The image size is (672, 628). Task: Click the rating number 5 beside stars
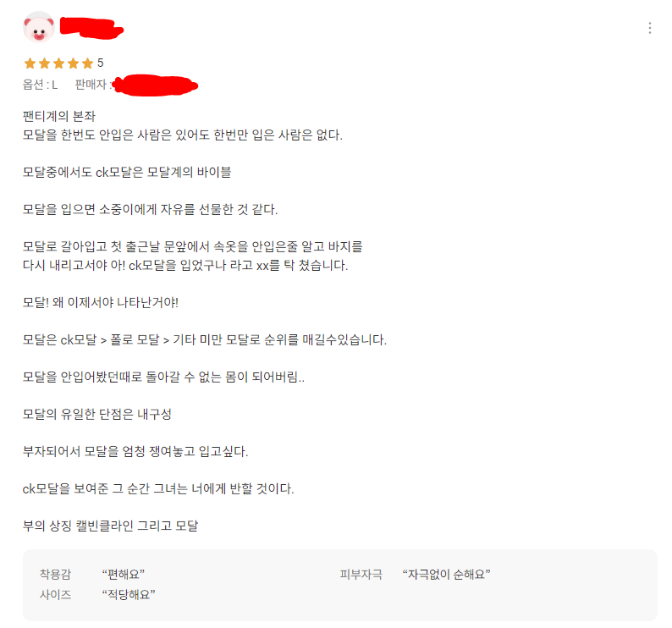point(100,63)
